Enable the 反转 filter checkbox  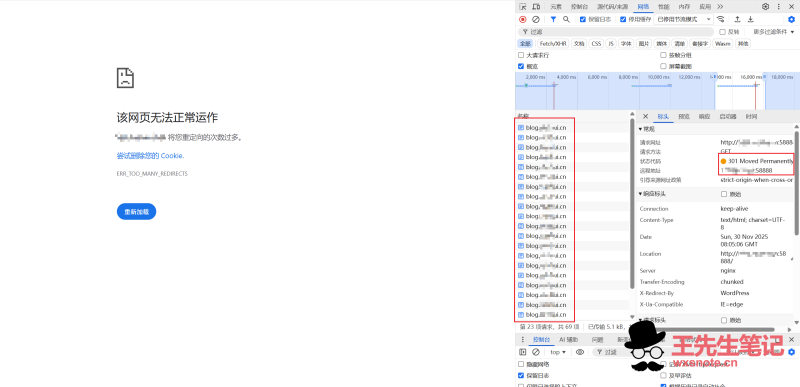tap(722, 32)
